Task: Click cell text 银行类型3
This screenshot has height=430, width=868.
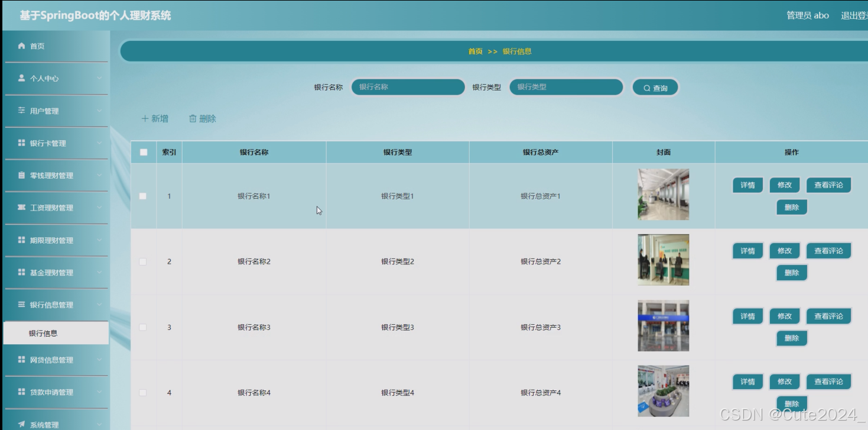Action: point(398,327)
